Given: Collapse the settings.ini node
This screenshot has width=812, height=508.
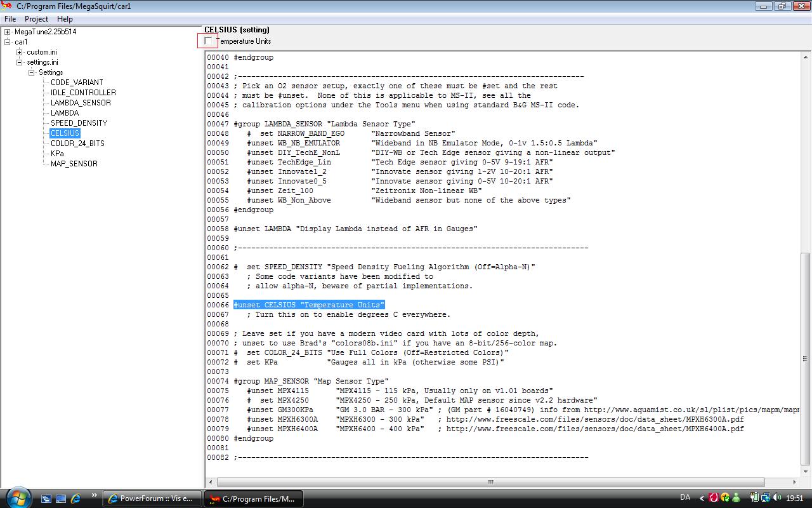Looking at the screenshot, I should coord(20,62).
